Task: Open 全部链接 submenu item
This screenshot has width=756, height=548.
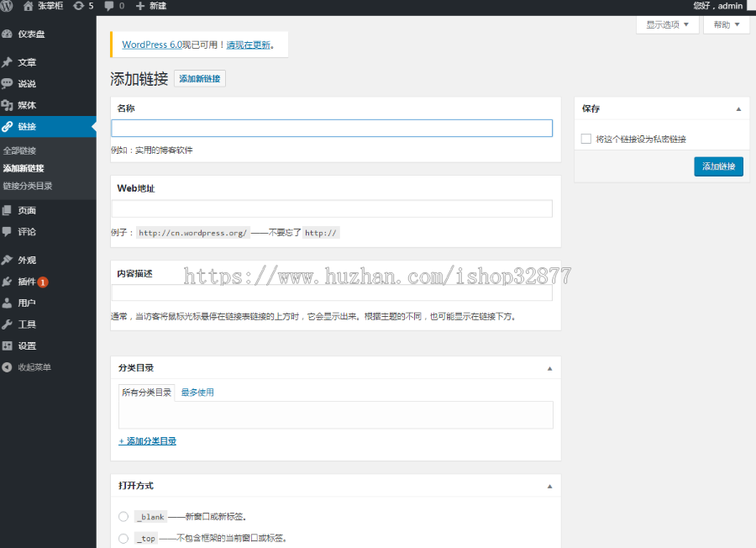Action: (x=20, y=150)
